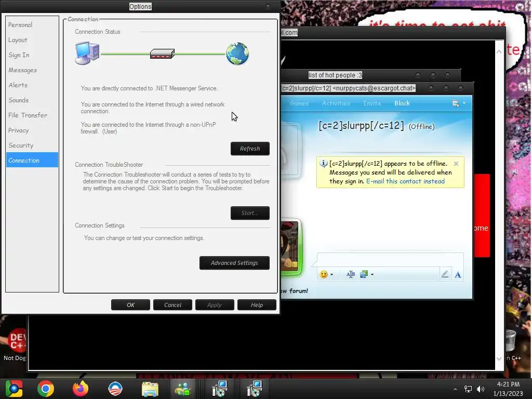Confirm Options dialog with OK

(x=130, y=305)
